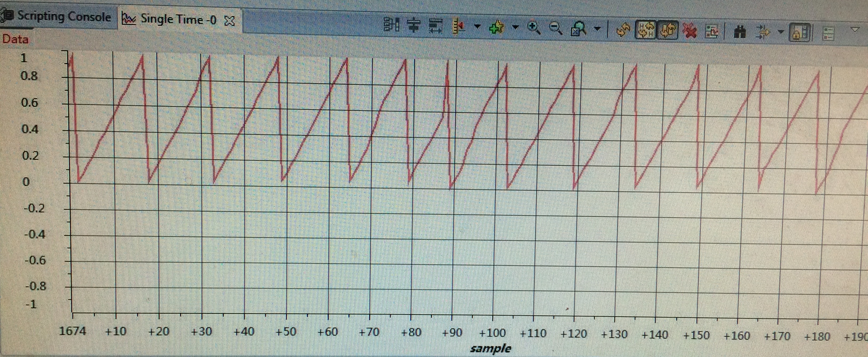Click the red Data label

coord(15,39)
